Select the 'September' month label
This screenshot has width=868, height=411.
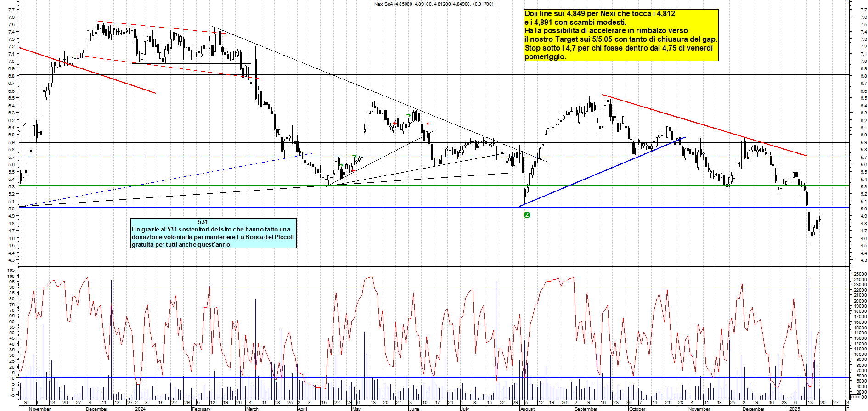(x=586, y=409)
